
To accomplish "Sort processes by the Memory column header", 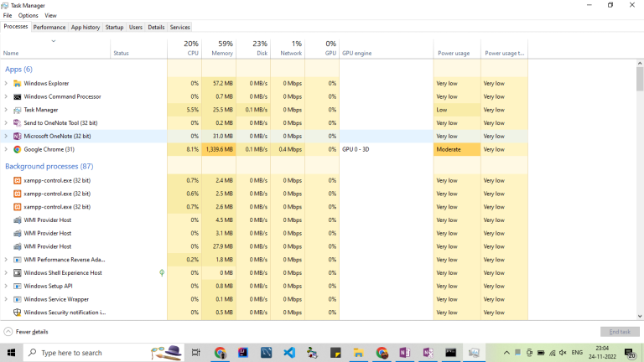I will click(221, 53).
